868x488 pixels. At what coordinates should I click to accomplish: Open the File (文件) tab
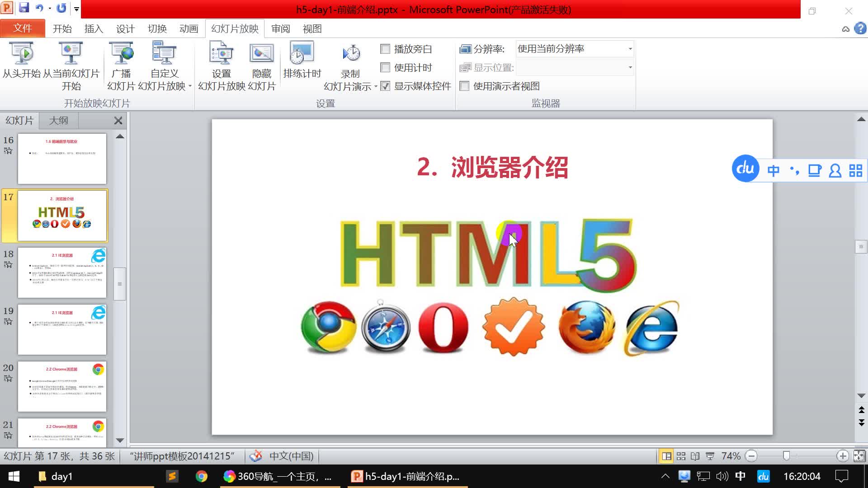tap(23, 28)
